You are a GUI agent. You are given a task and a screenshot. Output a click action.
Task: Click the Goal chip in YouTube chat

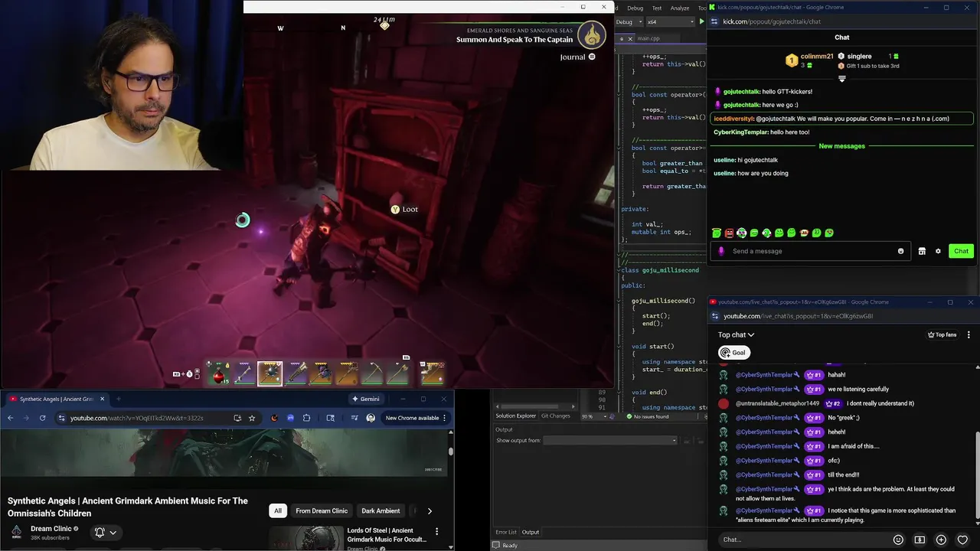pyautogui.click(x=733, y=353)
